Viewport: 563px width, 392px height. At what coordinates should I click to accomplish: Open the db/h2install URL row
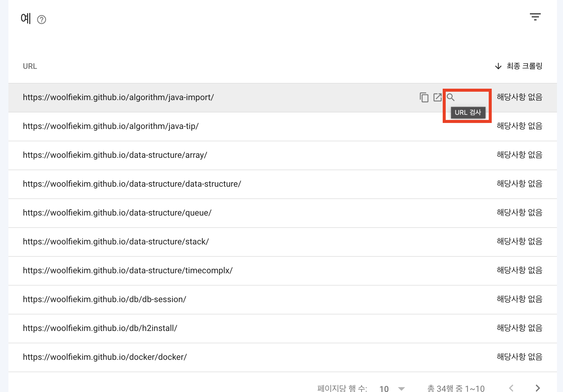[x=100, y=328]
